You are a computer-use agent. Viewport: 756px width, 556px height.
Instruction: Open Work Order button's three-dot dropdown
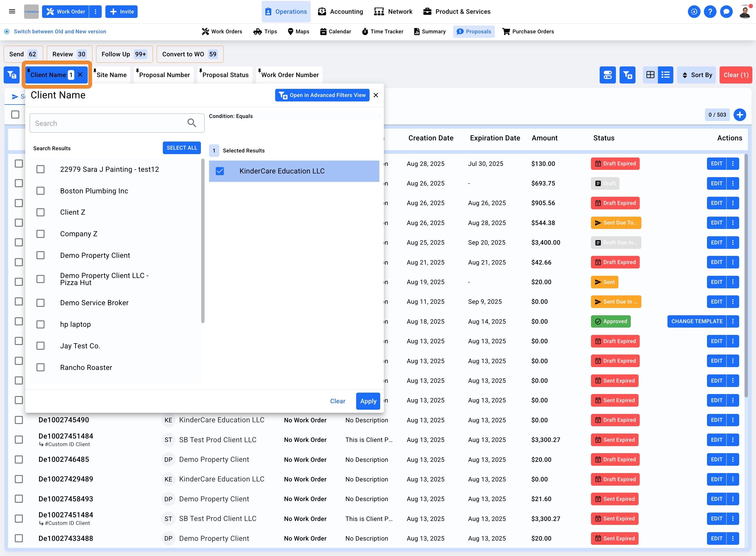pyautogui.click(x=96, y=11)
